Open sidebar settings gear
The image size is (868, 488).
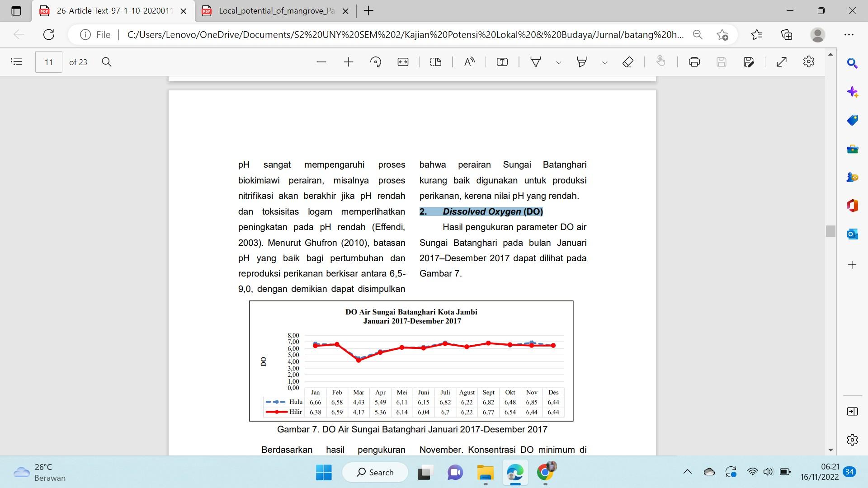click(852, 440)
